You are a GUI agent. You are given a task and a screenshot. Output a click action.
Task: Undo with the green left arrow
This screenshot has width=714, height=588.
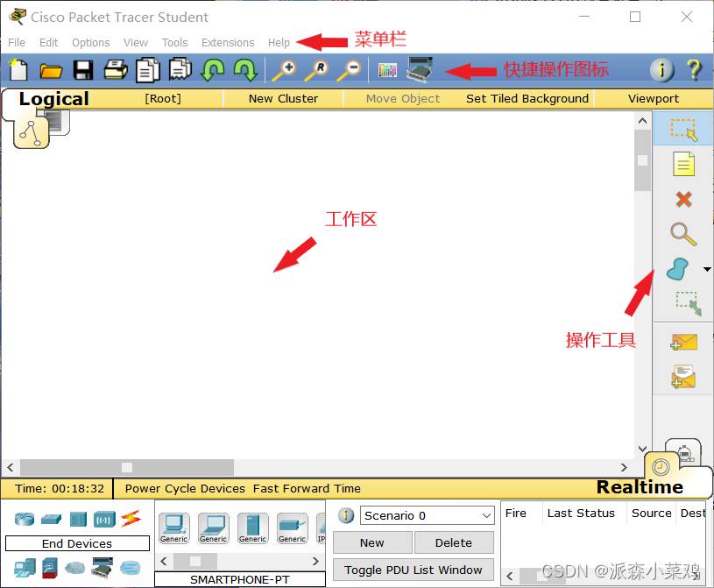(213, 70)
